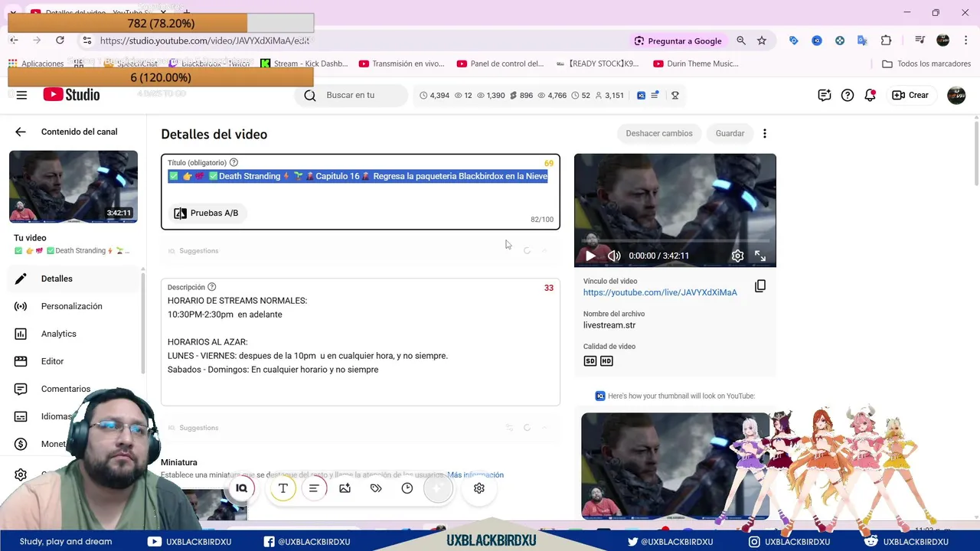Click the title help question icon

click(x=234, y=162)
